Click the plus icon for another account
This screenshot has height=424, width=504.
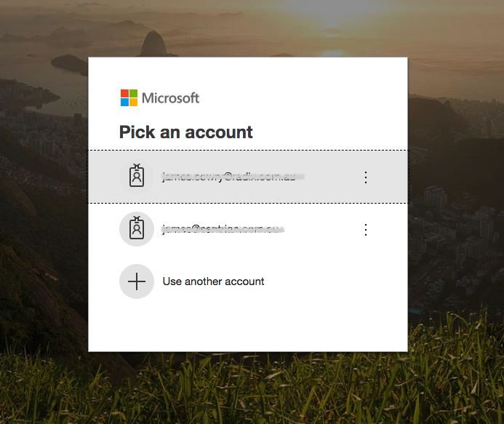point(137,281)
